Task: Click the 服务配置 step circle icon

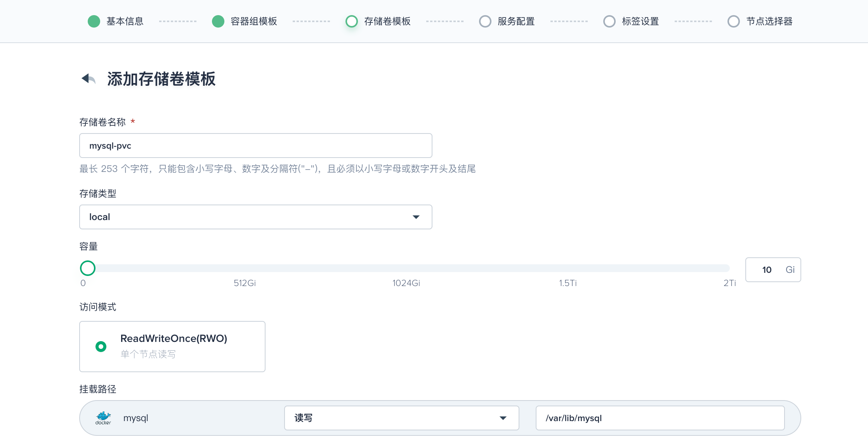Action: (x=485, y=21)
